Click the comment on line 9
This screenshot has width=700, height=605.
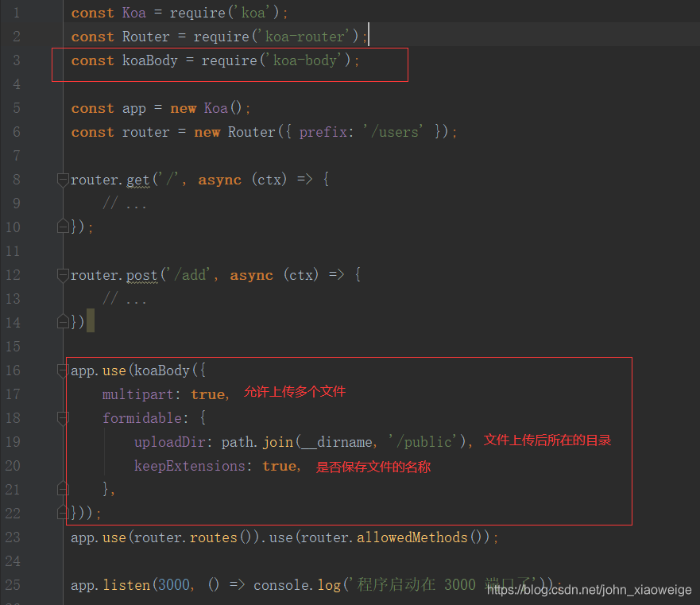pyautogui.click(x=125, y=204)
